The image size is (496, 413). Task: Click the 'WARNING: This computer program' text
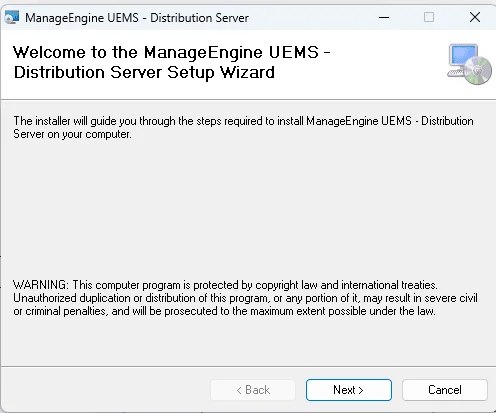(x=245, y=298)
